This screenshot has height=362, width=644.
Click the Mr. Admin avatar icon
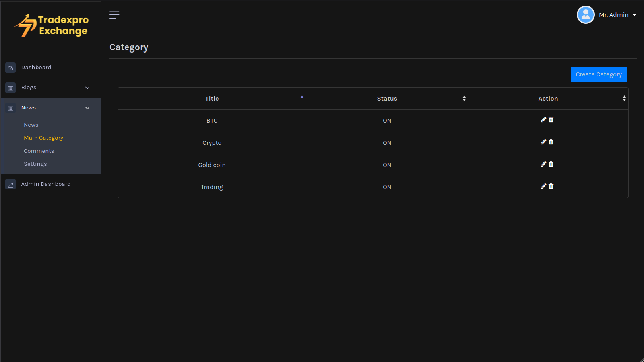586,15
